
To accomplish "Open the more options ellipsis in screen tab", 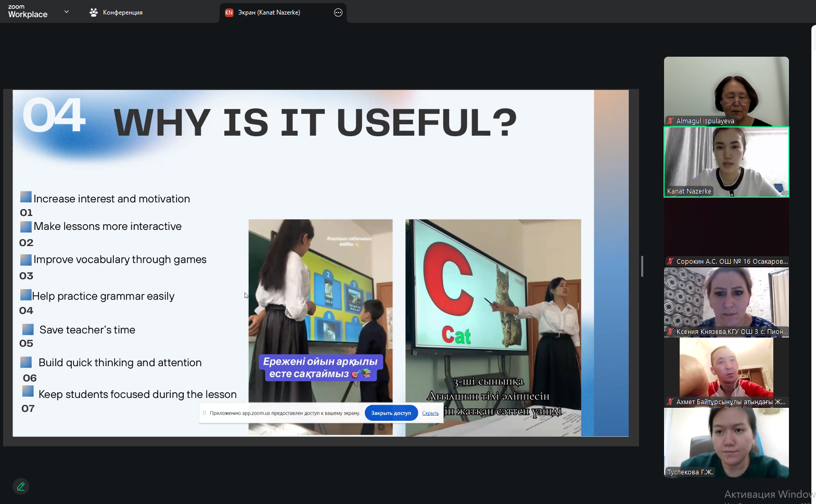I will point(338,12).
